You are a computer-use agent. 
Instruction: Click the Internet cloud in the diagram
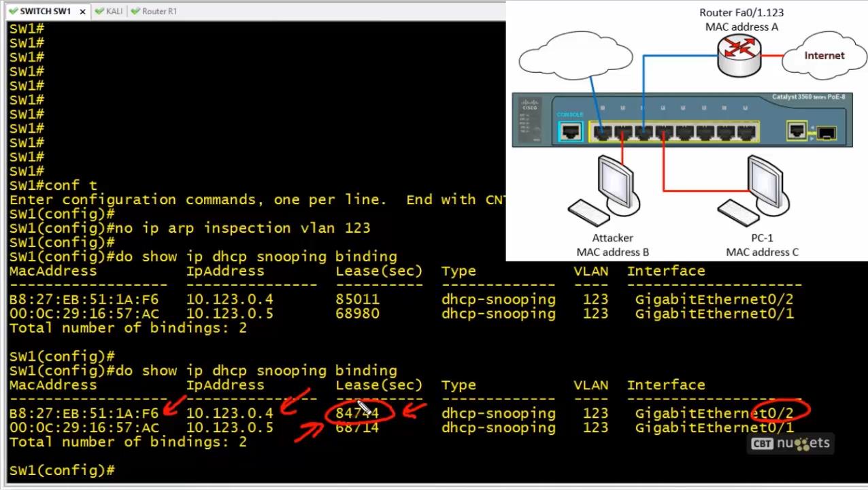(824, 56)
